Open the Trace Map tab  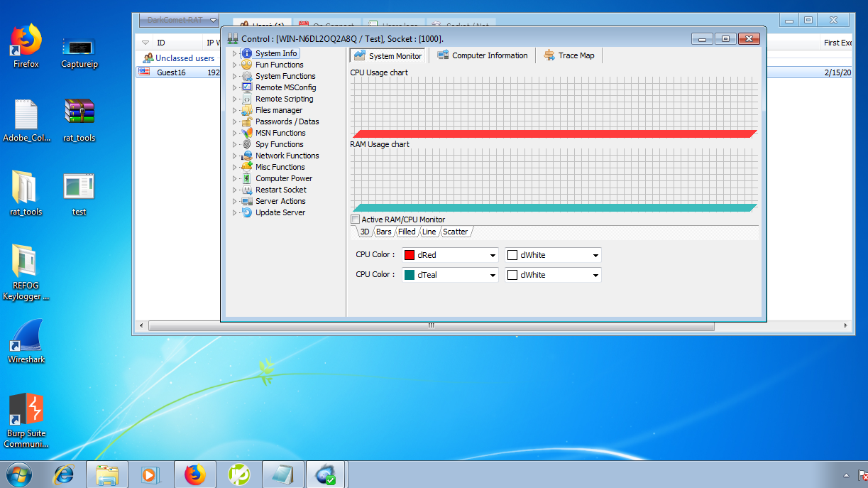pyautogui.click(x=569, y=55)
